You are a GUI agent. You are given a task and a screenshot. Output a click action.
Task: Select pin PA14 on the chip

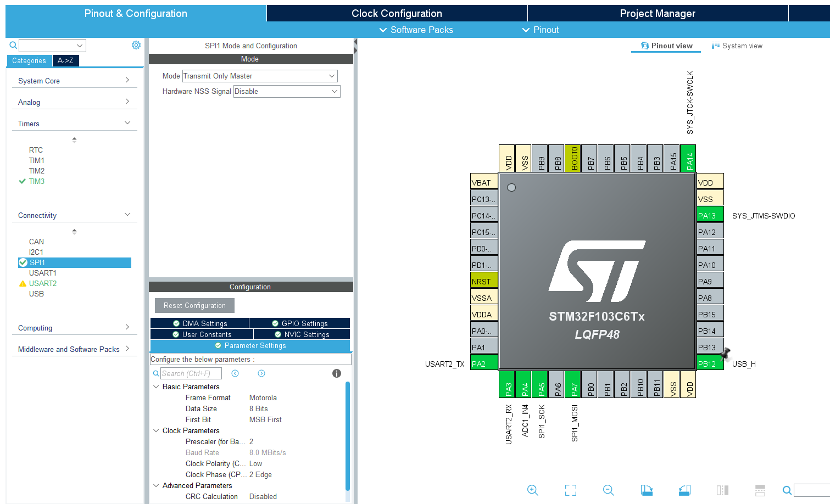688,159
